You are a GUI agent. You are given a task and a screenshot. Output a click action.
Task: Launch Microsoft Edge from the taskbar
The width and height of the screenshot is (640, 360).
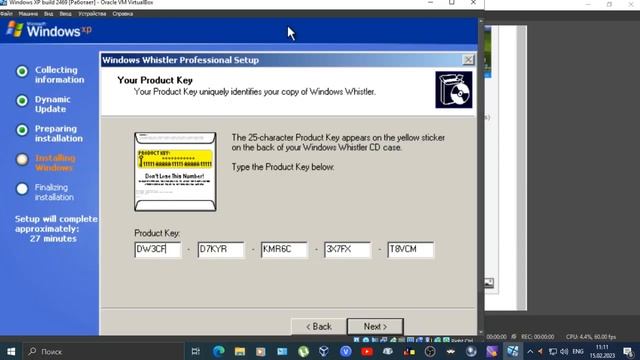tap(218, 351)
